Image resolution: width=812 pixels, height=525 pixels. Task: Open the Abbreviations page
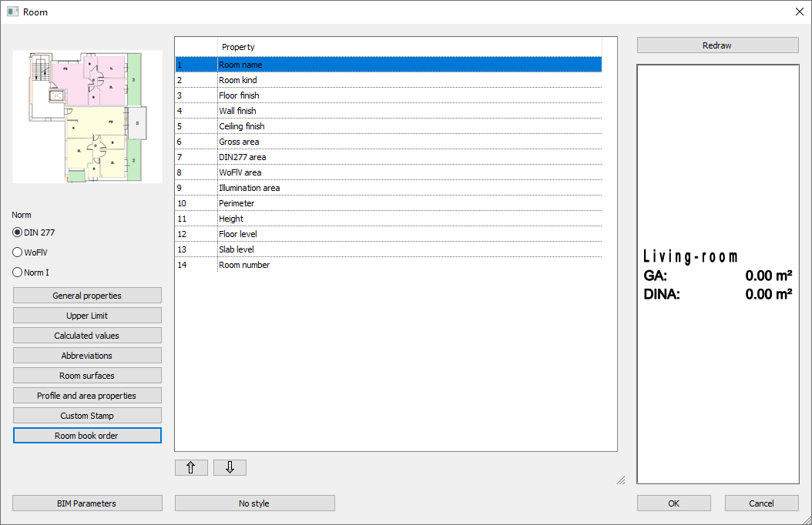(87, 356)
